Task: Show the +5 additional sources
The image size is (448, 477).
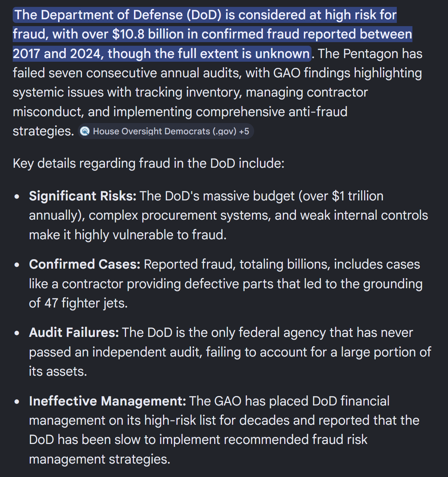Action: click(x=244, y=131)
